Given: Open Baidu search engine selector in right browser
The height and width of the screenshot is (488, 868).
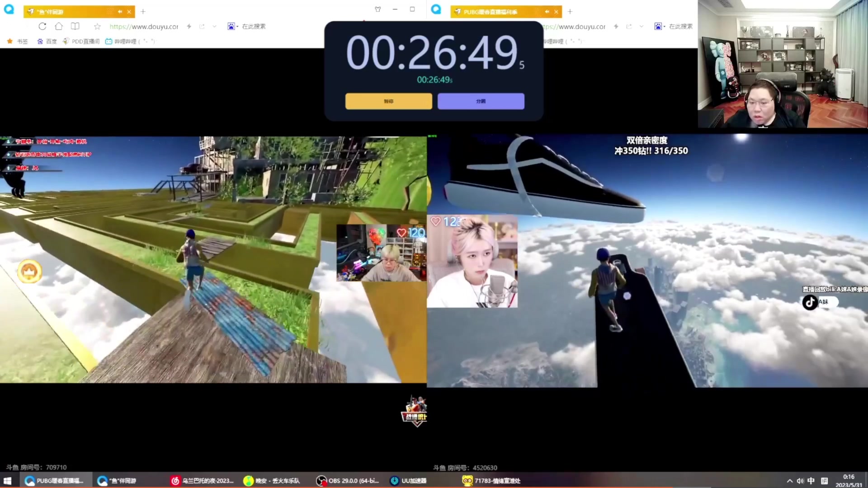Looking at the screenshot, I should tap(660, 26).
